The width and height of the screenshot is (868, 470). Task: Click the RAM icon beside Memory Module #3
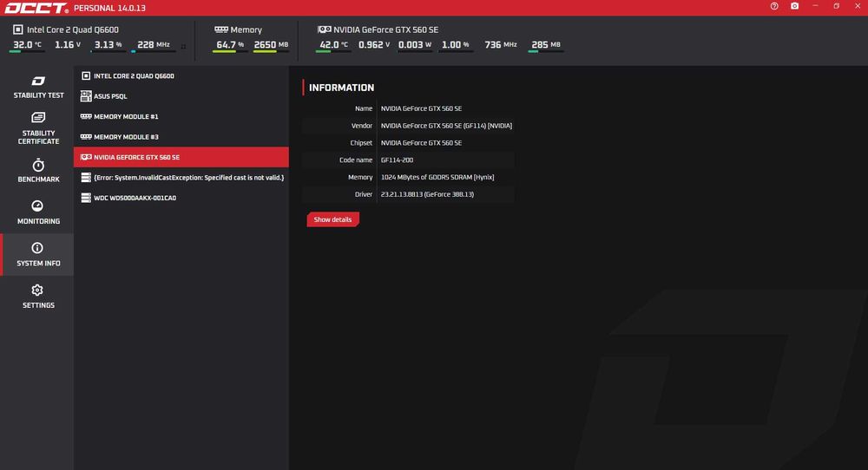click(x=86, y=136)
